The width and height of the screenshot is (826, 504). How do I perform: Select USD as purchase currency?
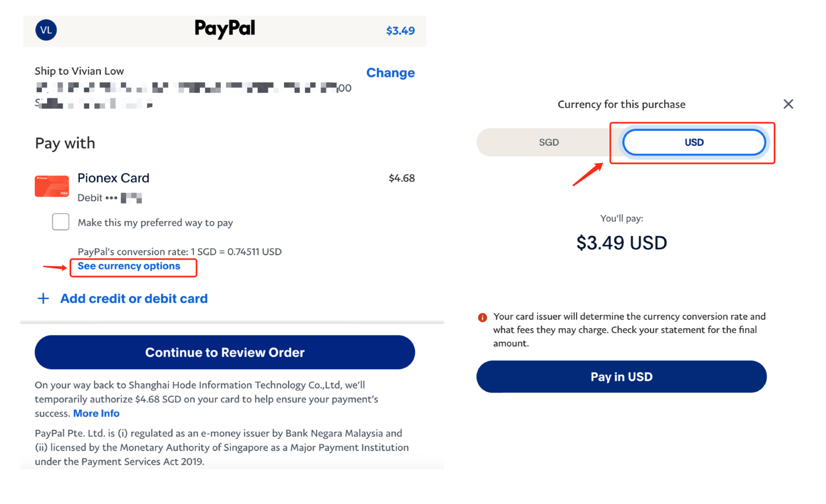click(x=694, y=142)
